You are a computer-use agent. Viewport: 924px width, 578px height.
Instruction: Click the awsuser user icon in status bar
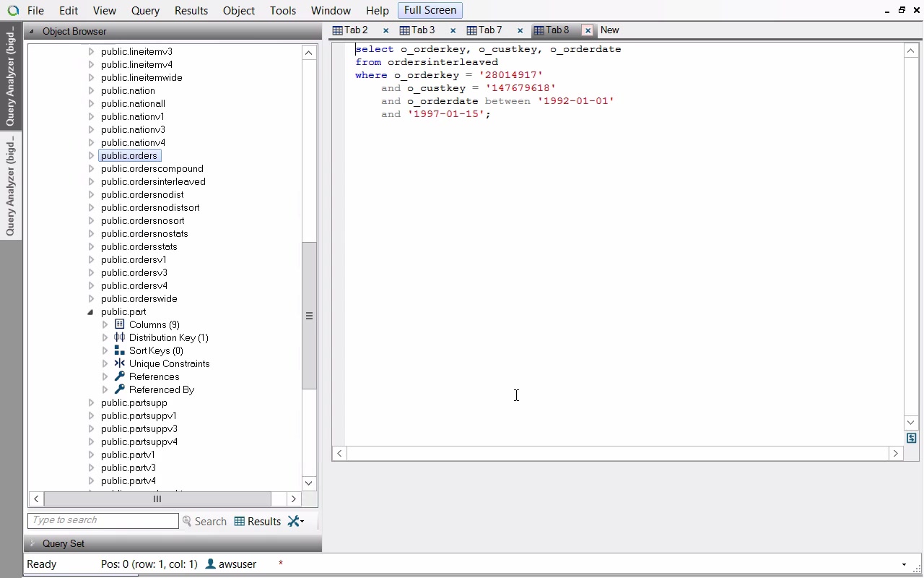210,564
